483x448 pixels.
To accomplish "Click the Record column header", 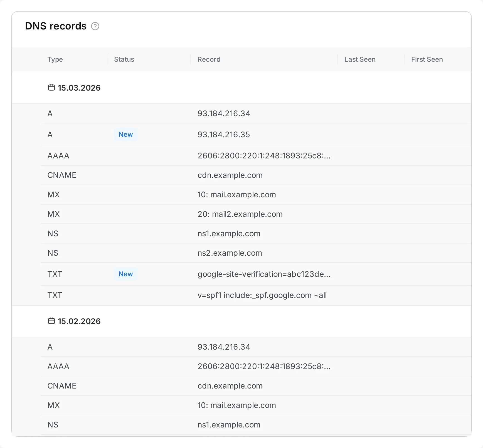I will (209, 59).
